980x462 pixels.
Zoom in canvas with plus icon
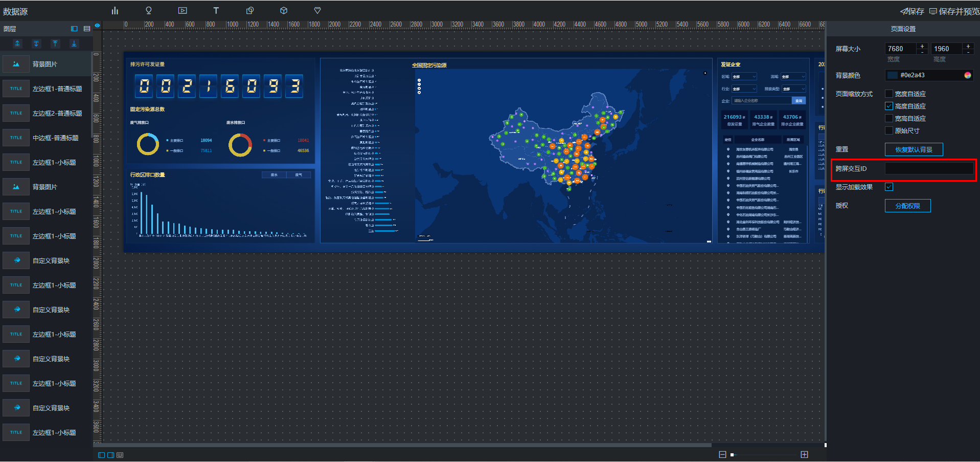coord(804,454)
